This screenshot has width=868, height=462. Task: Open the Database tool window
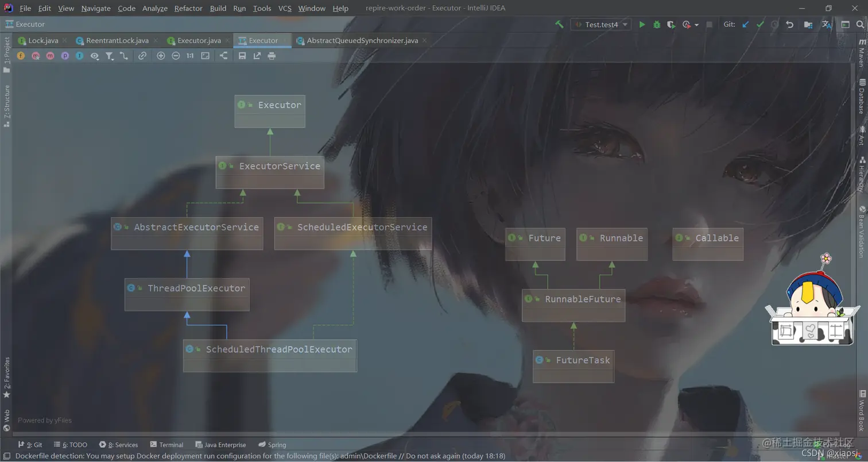(x=862, y=97)
